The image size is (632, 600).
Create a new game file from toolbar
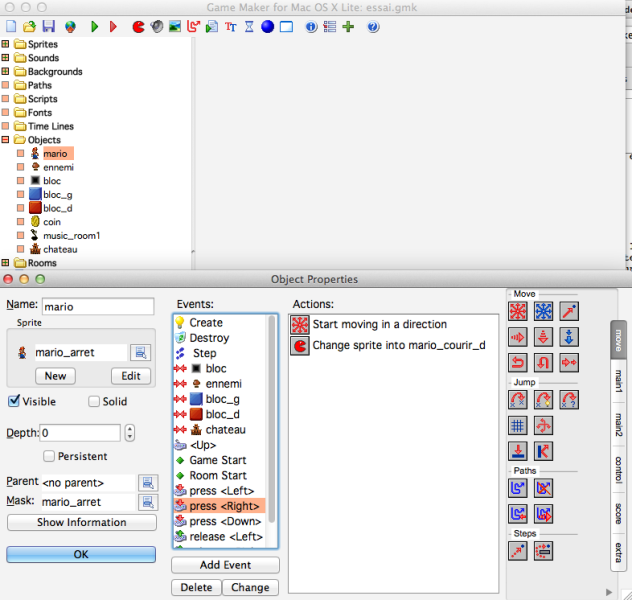[11, 27]
